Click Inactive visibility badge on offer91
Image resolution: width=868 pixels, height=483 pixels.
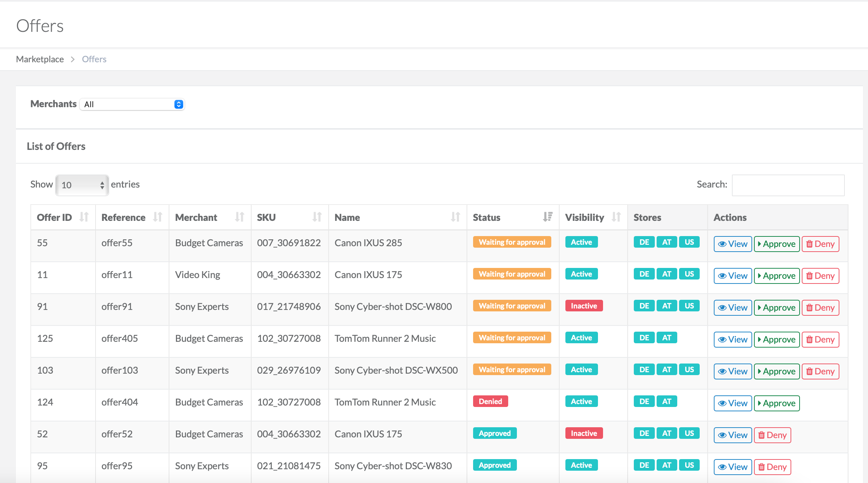coord(584,306)
